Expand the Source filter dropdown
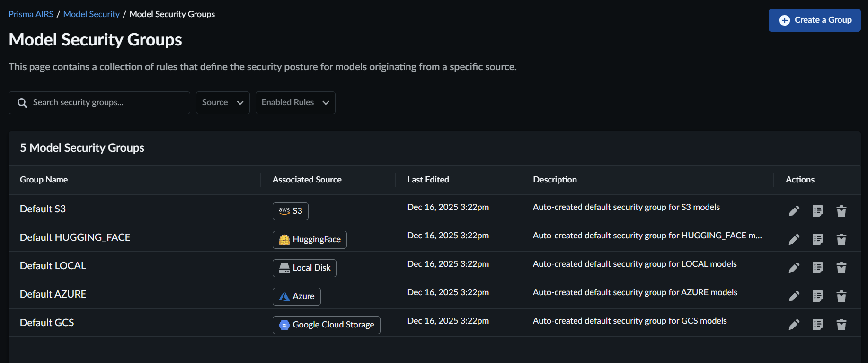The height and width of the screenshot is (363, 868). [x=222, y=103]
